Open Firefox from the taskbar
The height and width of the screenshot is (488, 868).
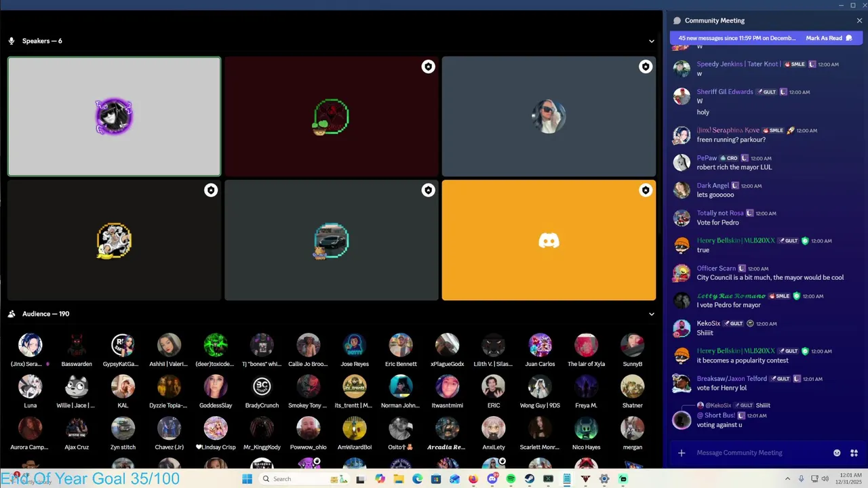(x=473, y=479)
